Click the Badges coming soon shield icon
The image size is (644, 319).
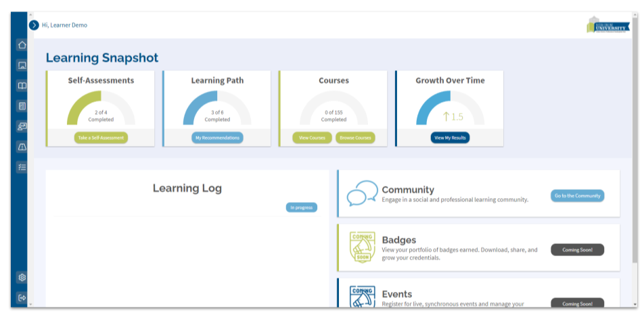pos(363,247)
